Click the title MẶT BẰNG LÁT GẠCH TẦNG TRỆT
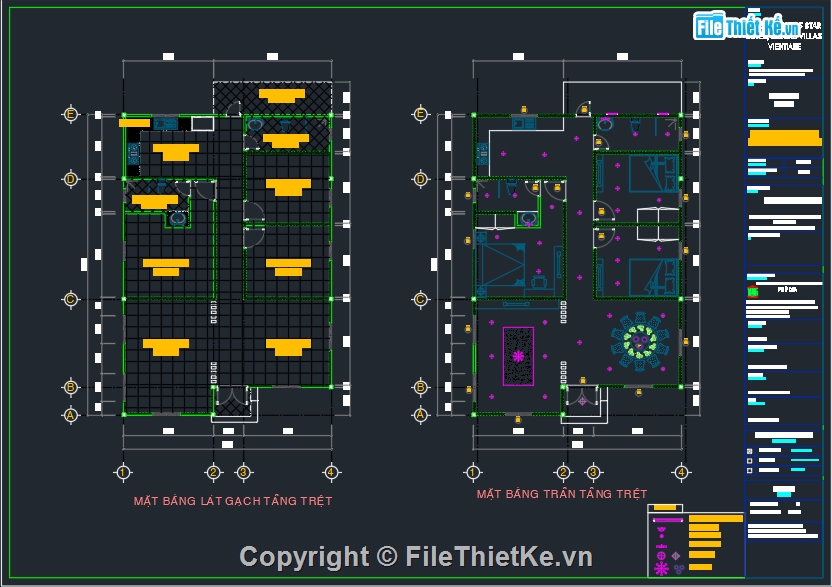 [233, 500]
